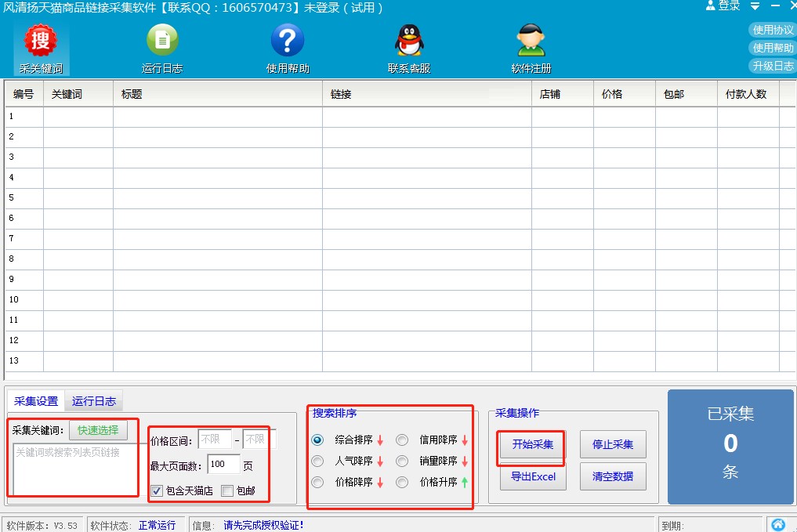This screenshot has height=532, width=797.
Task: Click the 清空数据 button
Action: (613, 476)
